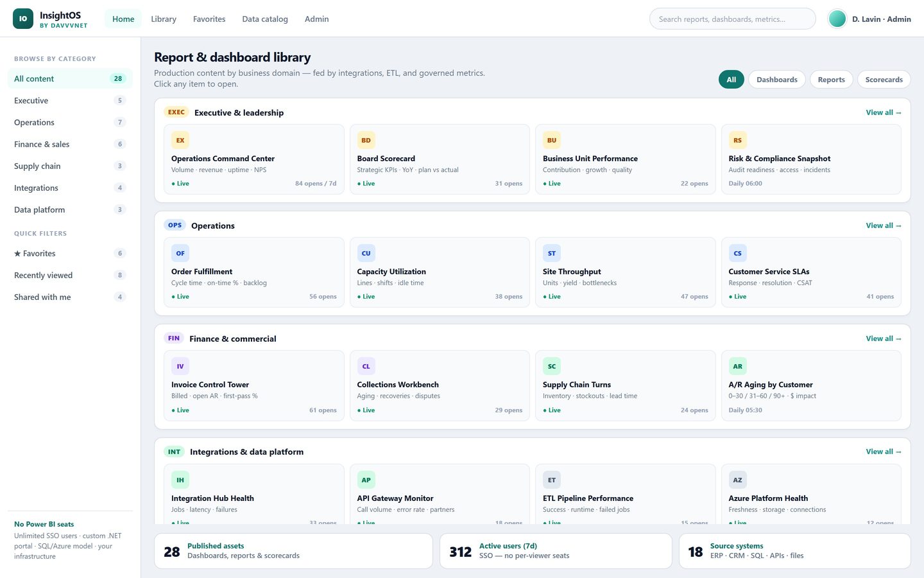The height and width of the screenshot is (578, 924).
Task: Click the IV icon on Invoice Control Tower
Action: (180, 366)
